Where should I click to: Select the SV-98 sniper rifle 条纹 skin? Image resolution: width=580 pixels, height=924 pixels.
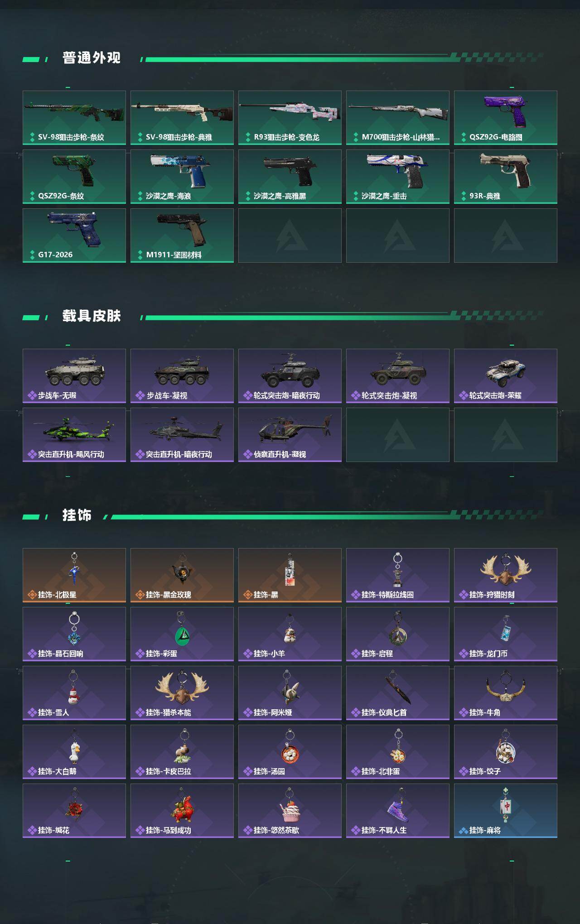74,118
